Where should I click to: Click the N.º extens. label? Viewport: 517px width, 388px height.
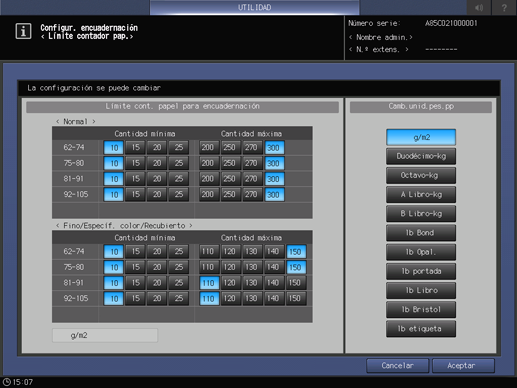379,50
